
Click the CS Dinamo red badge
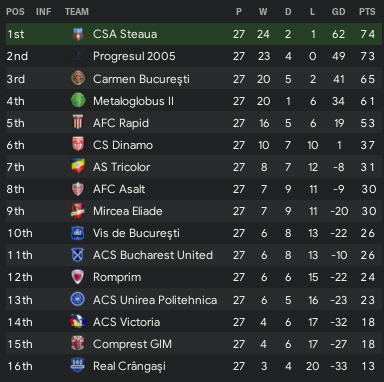pyautogui.click(x=78, y=145)
